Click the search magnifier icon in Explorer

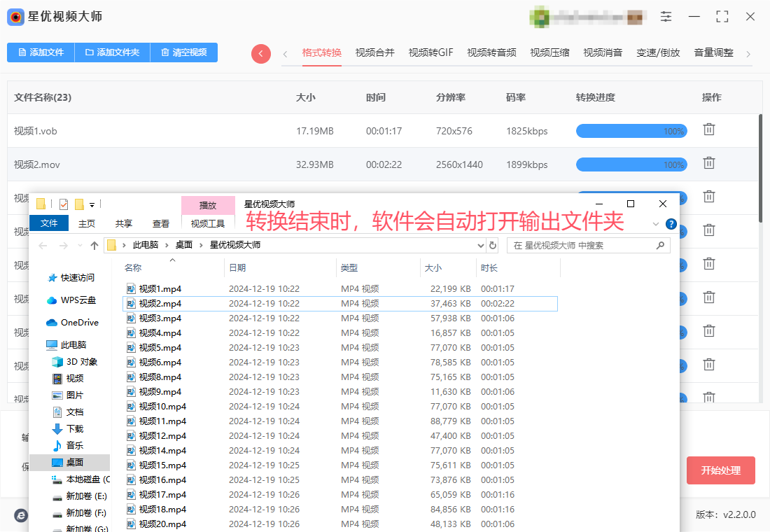click(x=661, y=245)
